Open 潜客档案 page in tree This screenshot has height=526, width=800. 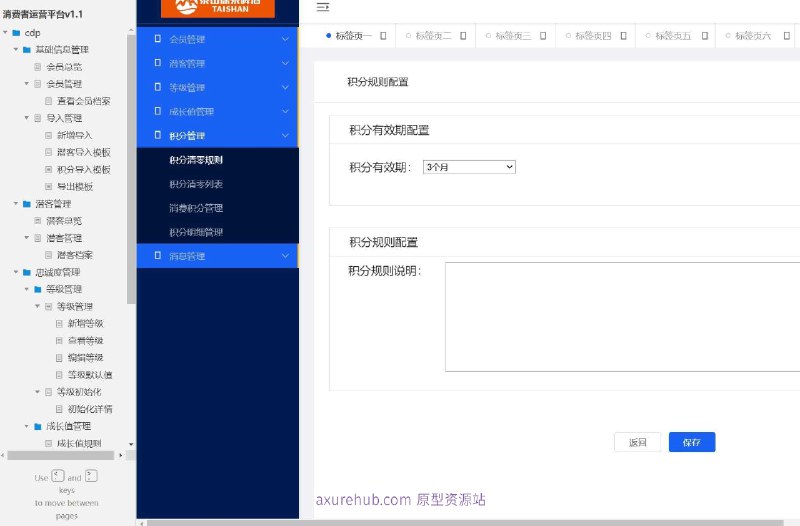74,255
